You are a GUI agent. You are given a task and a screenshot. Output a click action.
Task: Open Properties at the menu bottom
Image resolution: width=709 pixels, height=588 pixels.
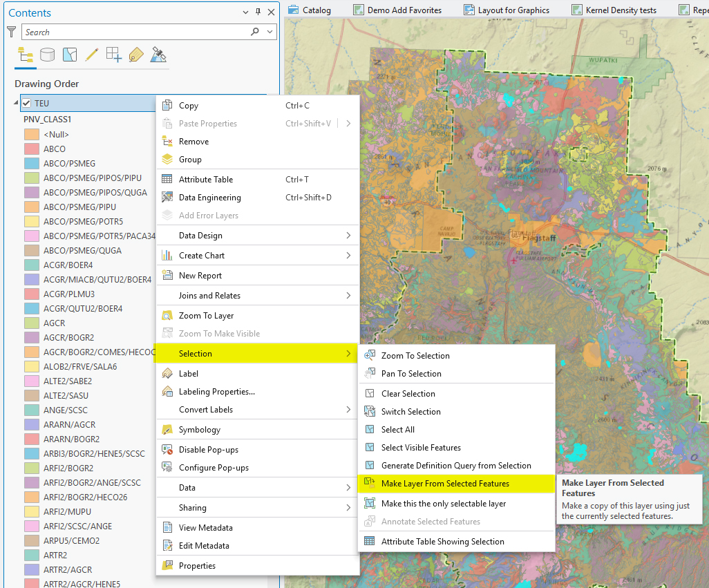click(x=258, y=565)
